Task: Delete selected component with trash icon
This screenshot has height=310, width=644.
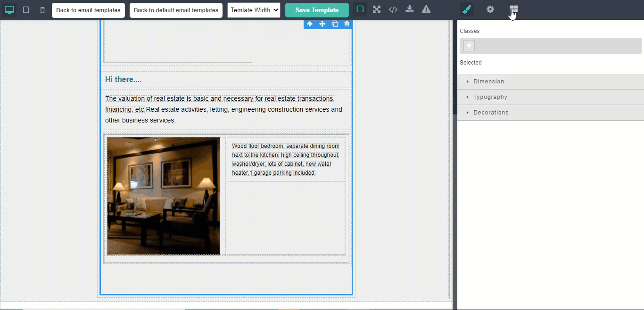Action: tap(347, 24)
